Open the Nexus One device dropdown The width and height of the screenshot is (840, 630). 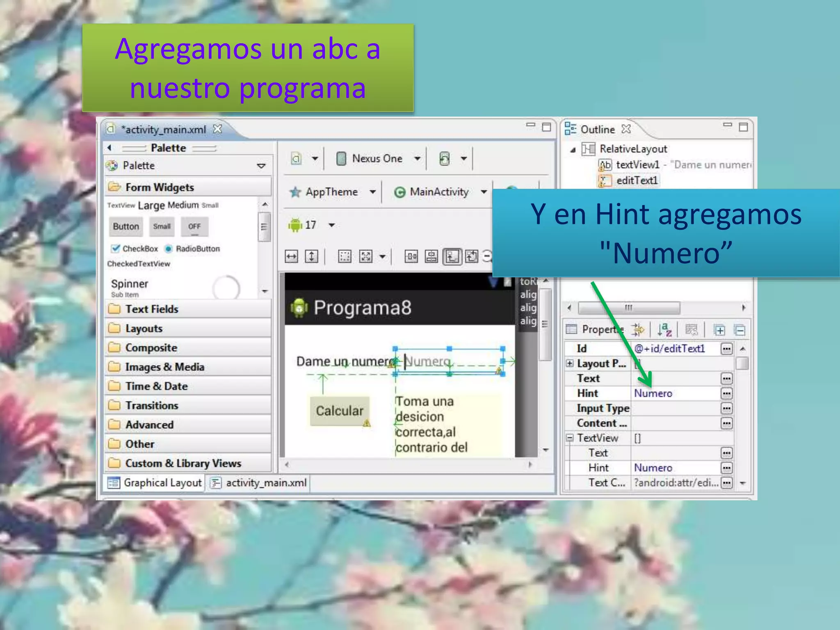[417, 158]
